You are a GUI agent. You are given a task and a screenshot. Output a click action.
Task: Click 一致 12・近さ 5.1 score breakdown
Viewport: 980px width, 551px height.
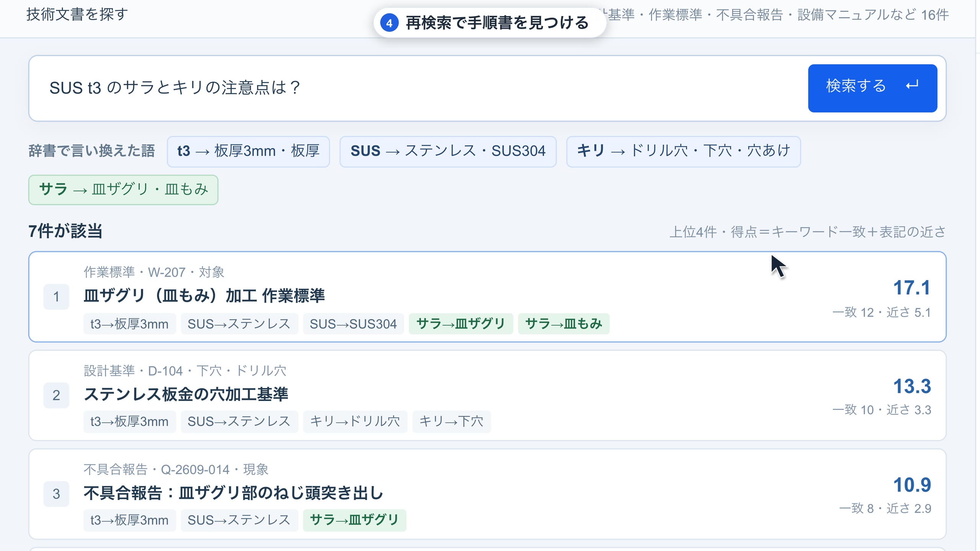[x=882, y=312]
